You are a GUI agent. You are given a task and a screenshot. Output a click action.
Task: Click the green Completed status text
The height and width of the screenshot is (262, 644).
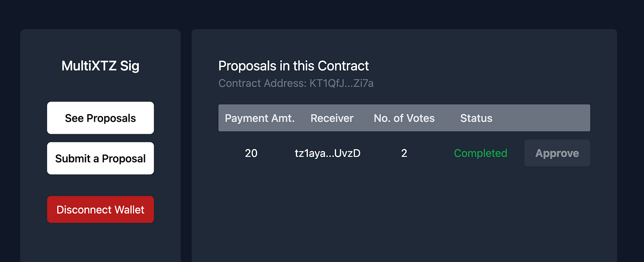pos(480,153)
